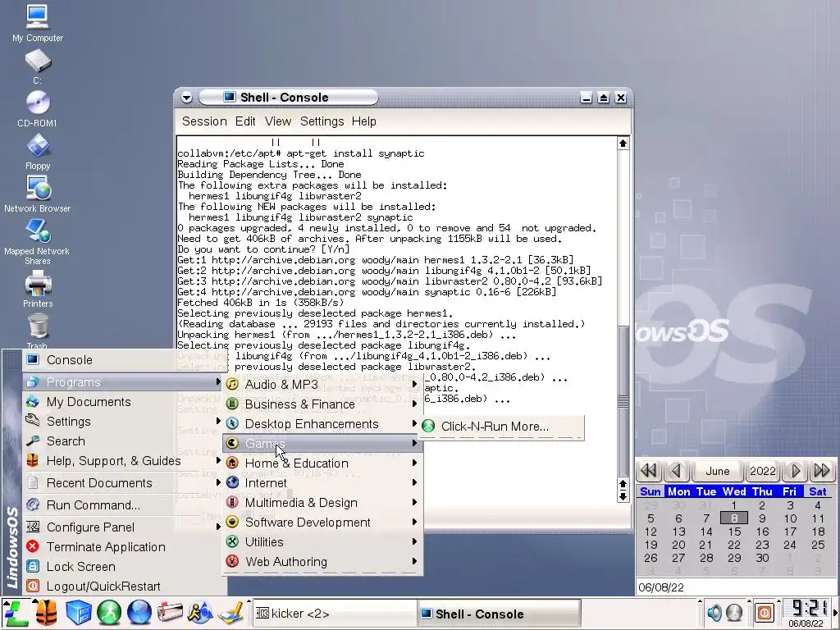
Task: Select June 15 in the calendar
Action: coord(734,532)
